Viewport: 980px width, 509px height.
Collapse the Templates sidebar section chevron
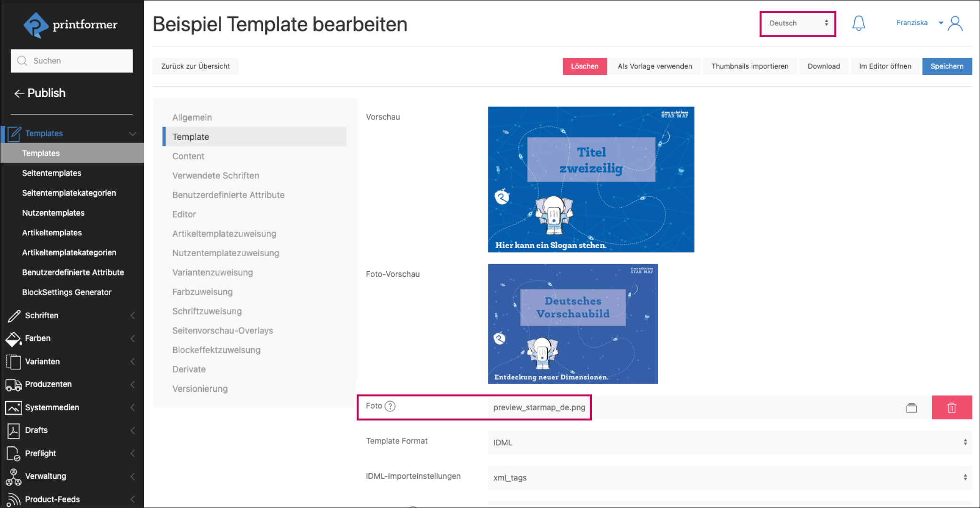pos(133,134)
